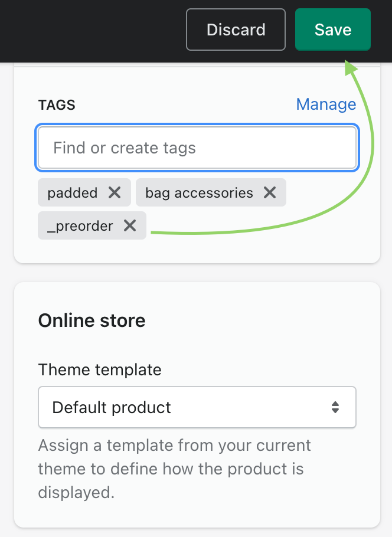
Task: Click the _preorder tag label
Action: [80, 225]
